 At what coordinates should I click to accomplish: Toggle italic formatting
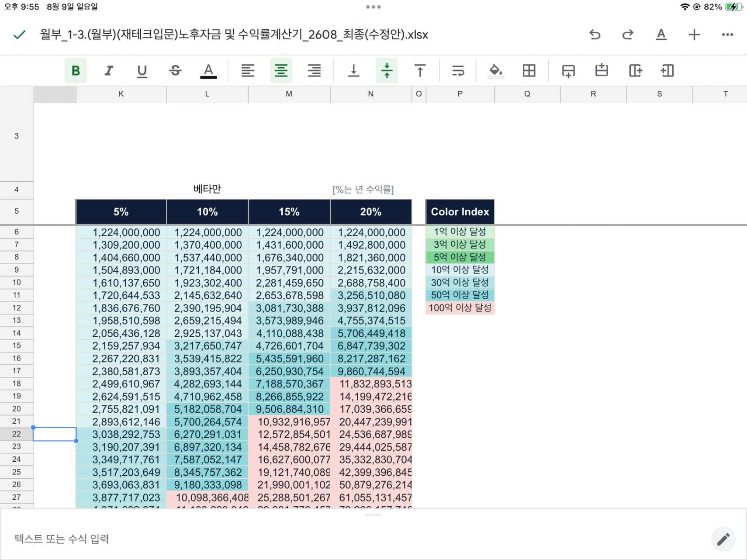[109, 70]
